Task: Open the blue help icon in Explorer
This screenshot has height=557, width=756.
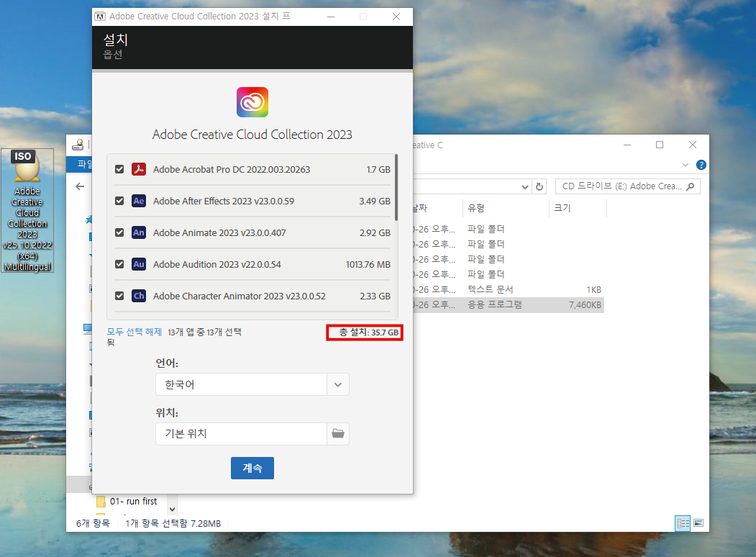Action: (x=701, y=165)
